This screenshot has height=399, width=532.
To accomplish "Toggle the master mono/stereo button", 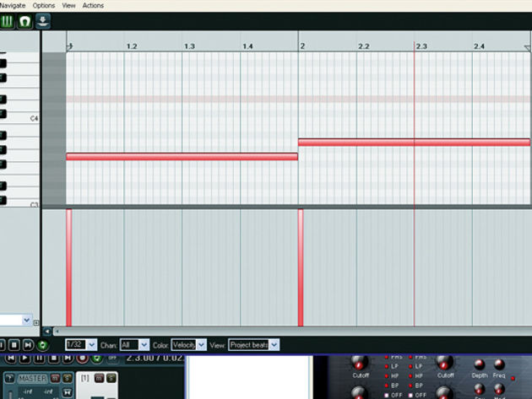I will (x=68, y=392).
